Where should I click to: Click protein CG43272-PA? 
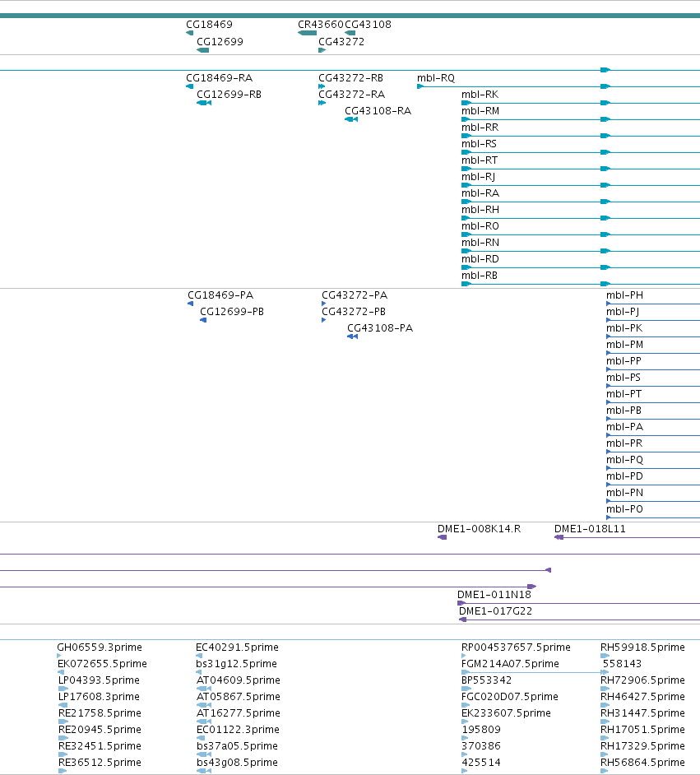coord(355,295)
